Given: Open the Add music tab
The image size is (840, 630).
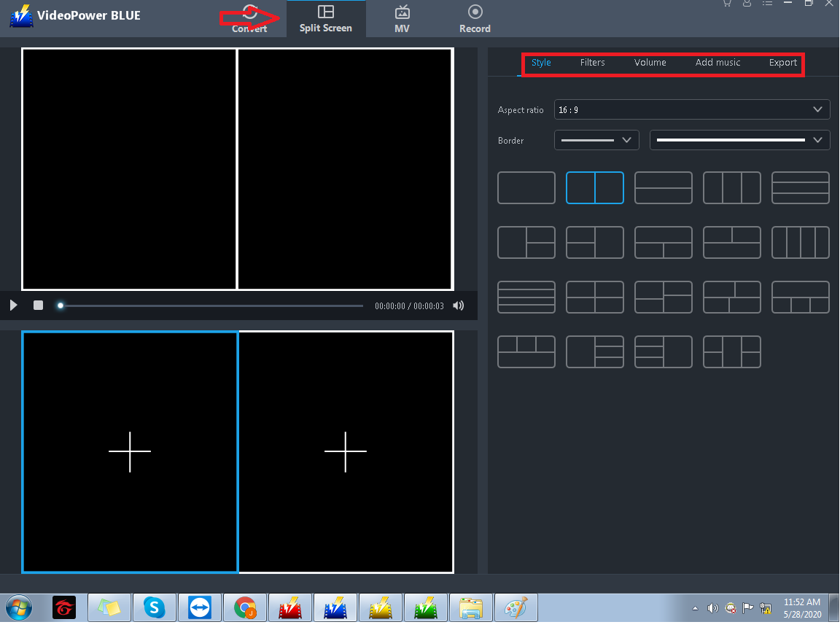Looking at the screenshot, I should pyautogui.click(x=717, y=63).
